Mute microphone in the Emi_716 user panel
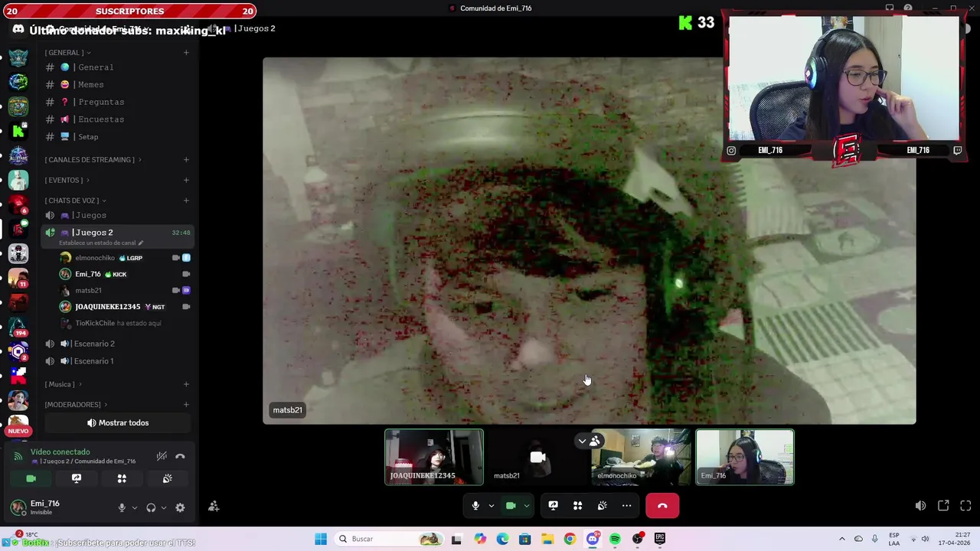The width and height of the screenshot is (980, 551). [121, 507]
